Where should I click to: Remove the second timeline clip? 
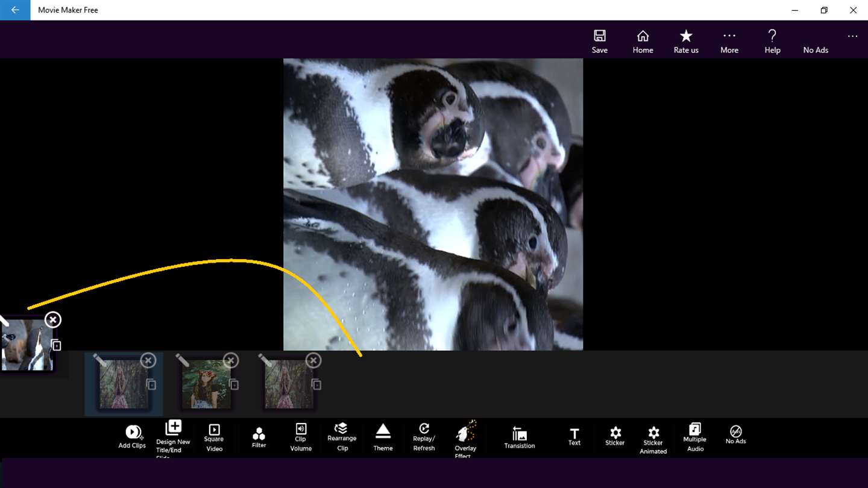[230, 360]
